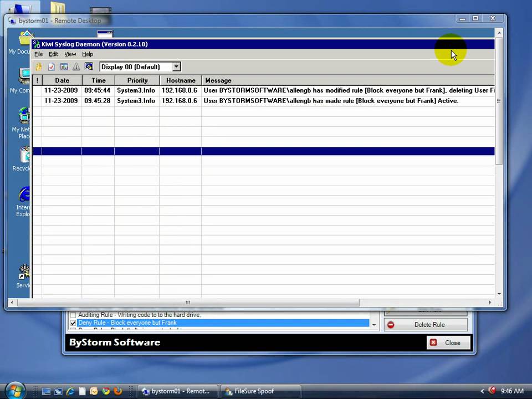
Task: Click the Date column header
Action: pyautogui.click(x=62, y=80)
